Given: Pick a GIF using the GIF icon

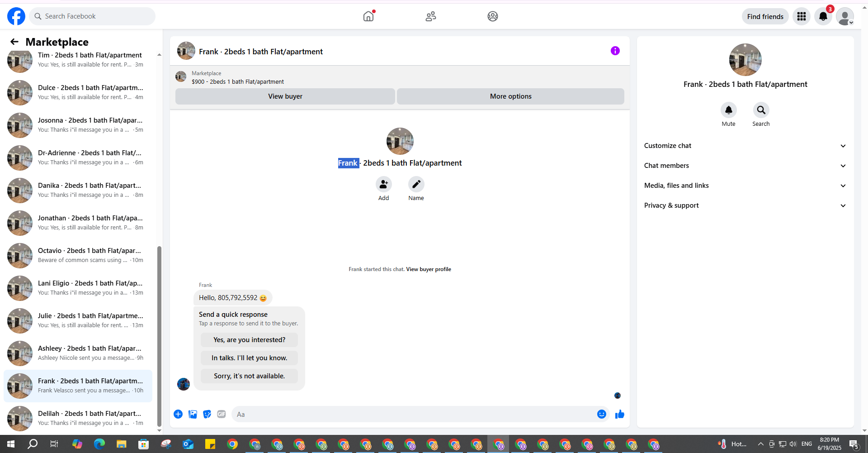Looking at the screenshot, I should 222,414.
